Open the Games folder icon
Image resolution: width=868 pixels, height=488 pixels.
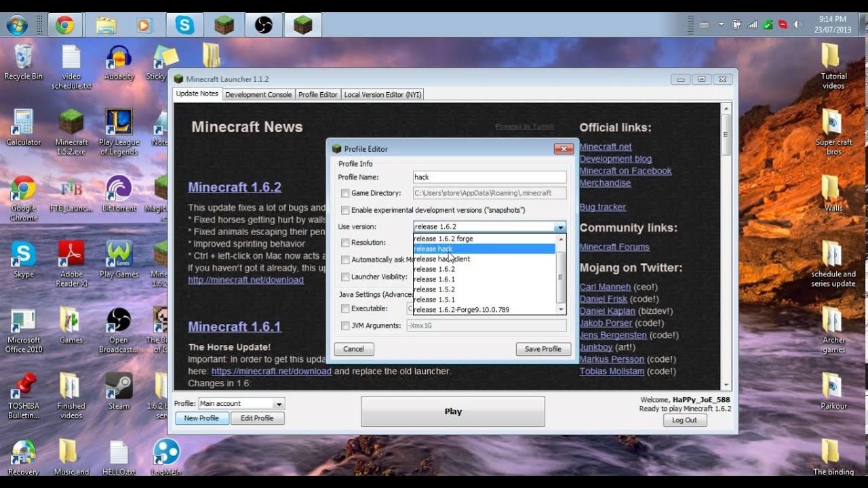71,325
